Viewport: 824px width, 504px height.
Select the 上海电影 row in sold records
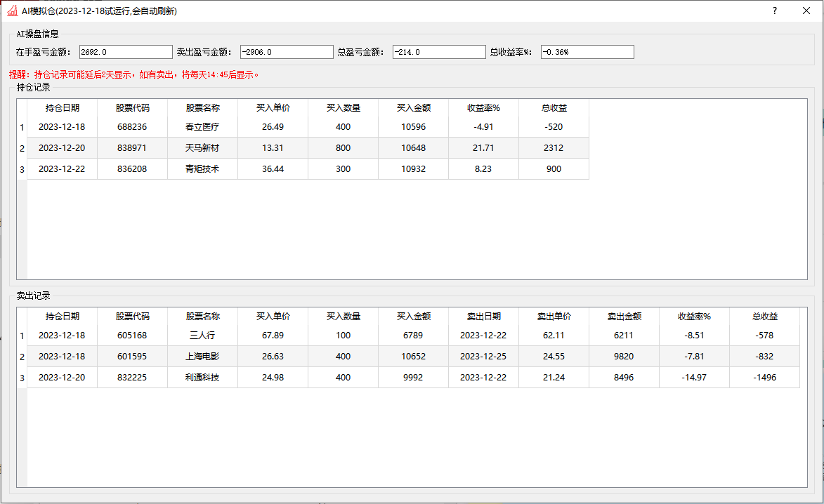[x=202, y=357]
